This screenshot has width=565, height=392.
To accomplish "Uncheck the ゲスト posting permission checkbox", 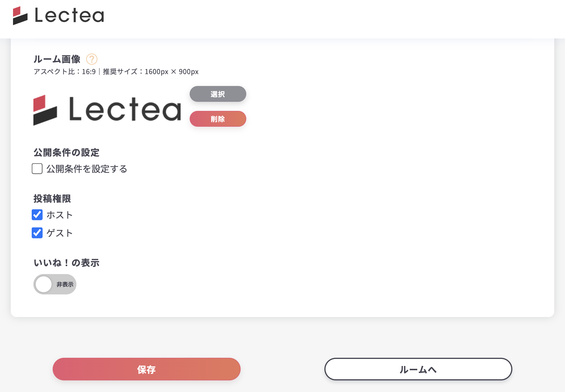I will tap(37, 233).
